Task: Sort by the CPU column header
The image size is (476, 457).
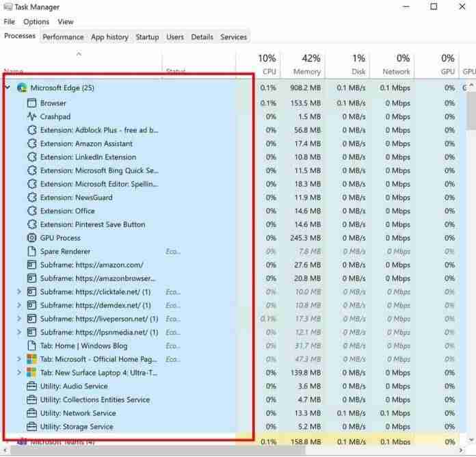Action: click(259, 64)
